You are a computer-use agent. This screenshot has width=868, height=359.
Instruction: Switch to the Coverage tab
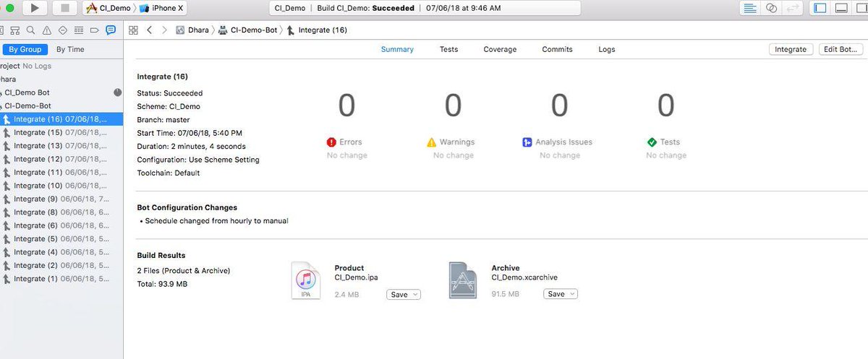point(500,49)
